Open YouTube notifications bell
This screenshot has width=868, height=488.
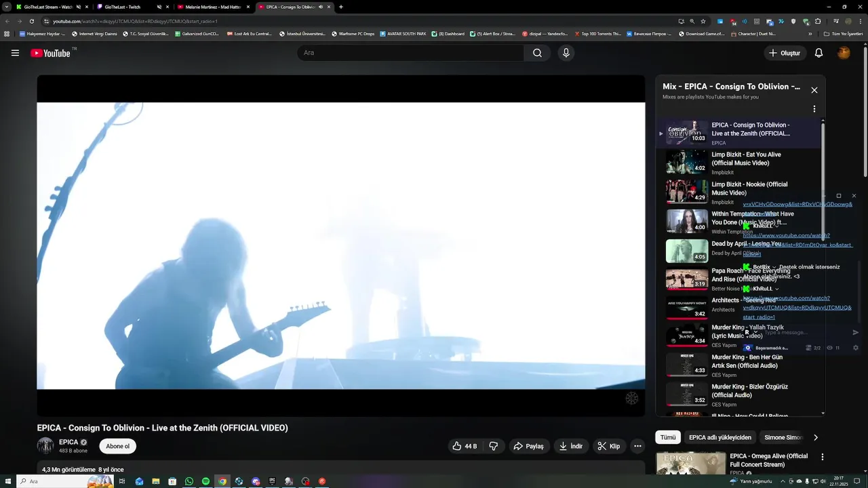coord(818,53)
